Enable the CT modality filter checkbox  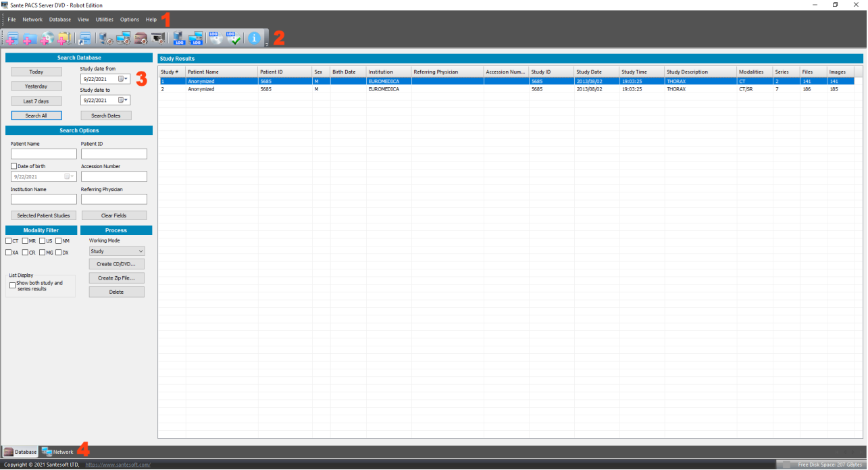(8, 240)
